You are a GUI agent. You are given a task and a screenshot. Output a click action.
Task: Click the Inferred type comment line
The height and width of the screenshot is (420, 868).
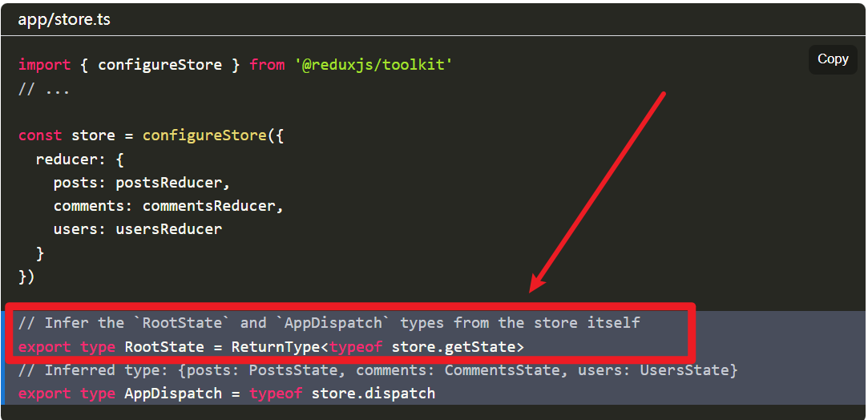[378, 370]
